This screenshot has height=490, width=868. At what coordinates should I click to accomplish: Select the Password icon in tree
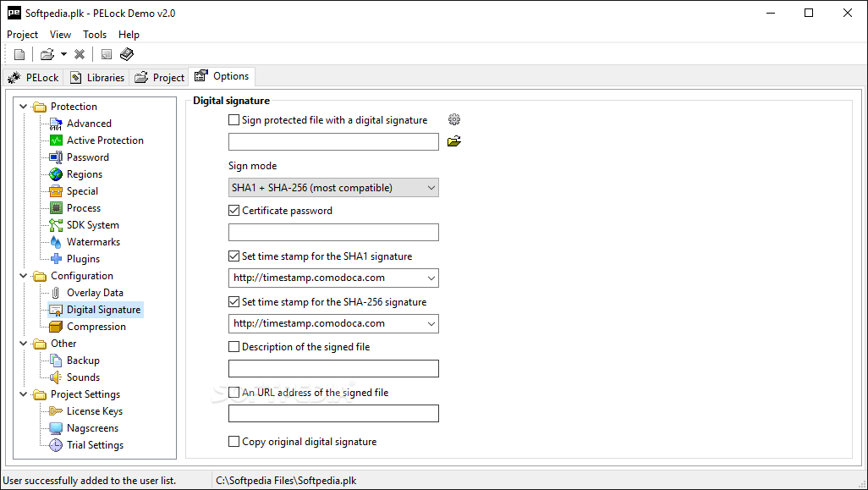point(56,157)
